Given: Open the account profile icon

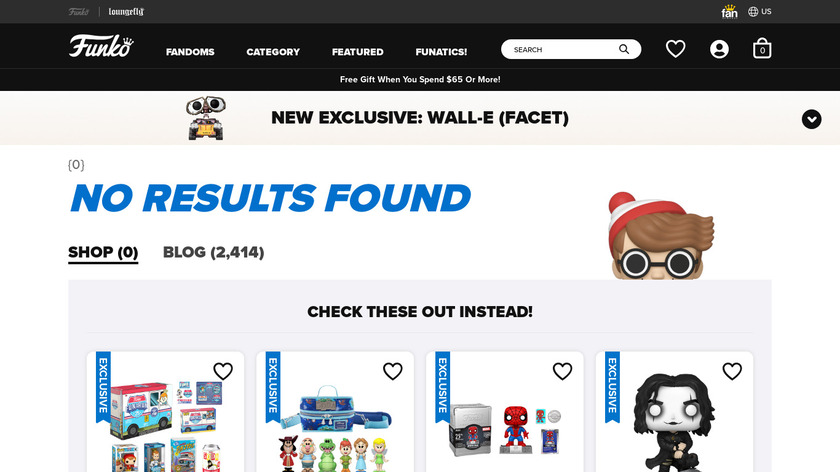Looking at the screenshot, I should 719,49.
